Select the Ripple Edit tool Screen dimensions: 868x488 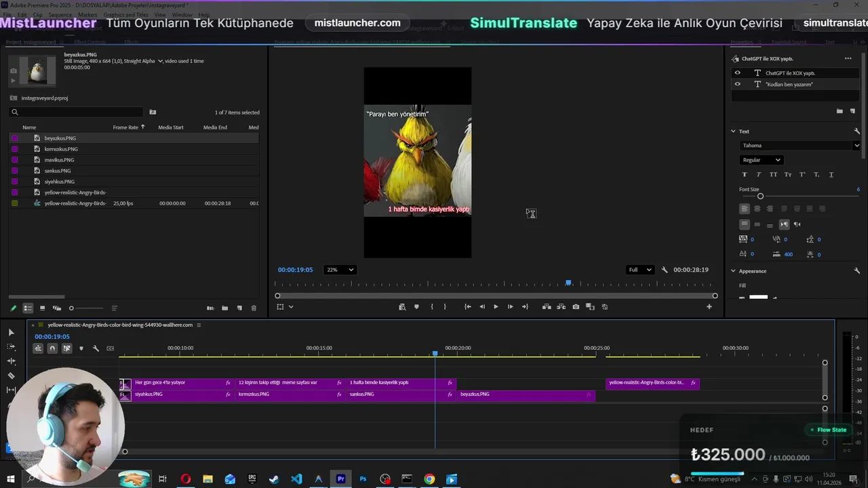[11, 361]
